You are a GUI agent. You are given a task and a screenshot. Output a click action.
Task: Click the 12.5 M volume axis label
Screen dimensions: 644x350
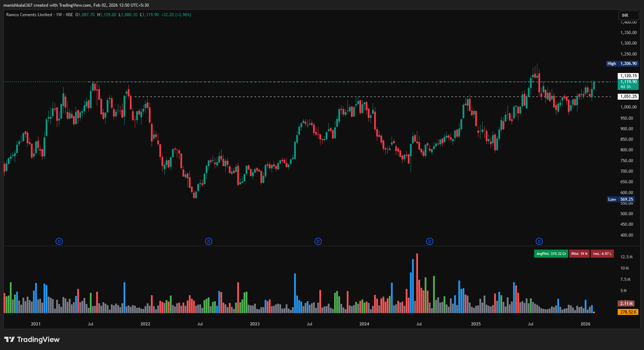pyautogui.click(x=627, y=258)
